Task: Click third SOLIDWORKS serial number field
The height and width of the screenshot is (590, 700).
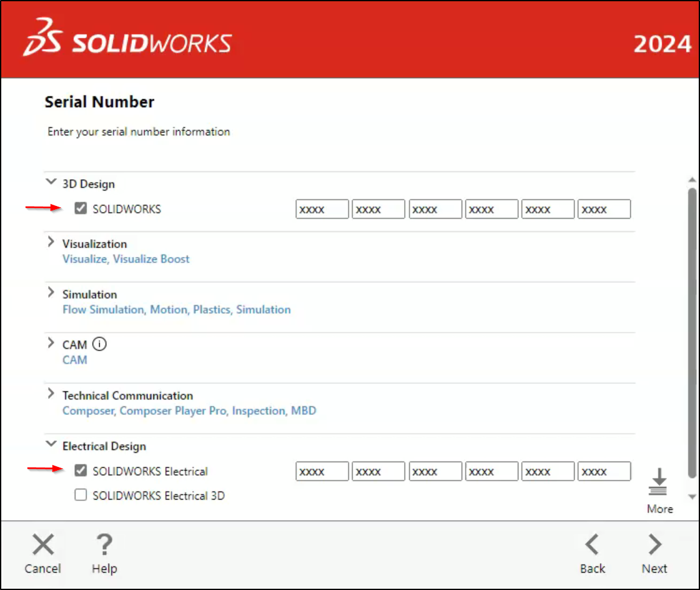Action: 435,209
